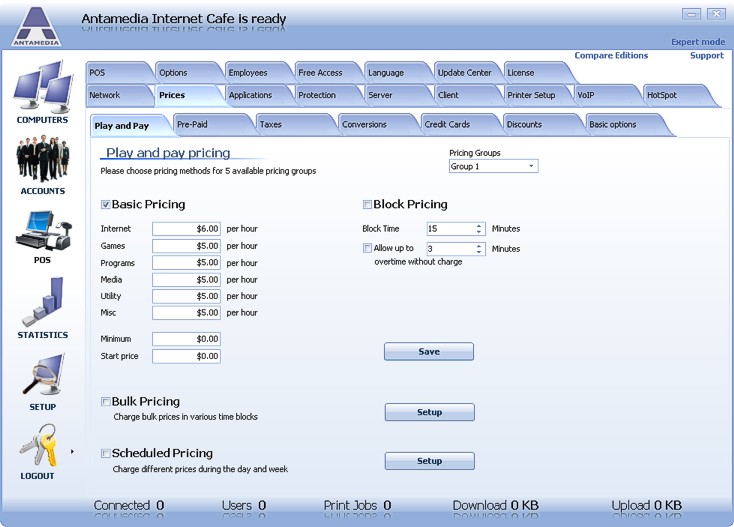The image size is (734, 527).
Task: Increase the overtime minutes value
Action: click(479, 246)
